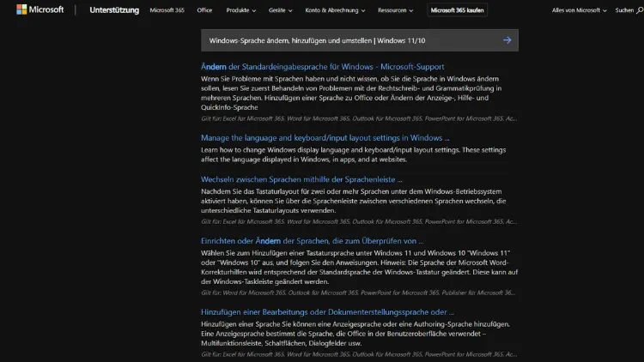Expand the Produkte dropdown menu
Screen dimensions: 644x362
point(241,10)
